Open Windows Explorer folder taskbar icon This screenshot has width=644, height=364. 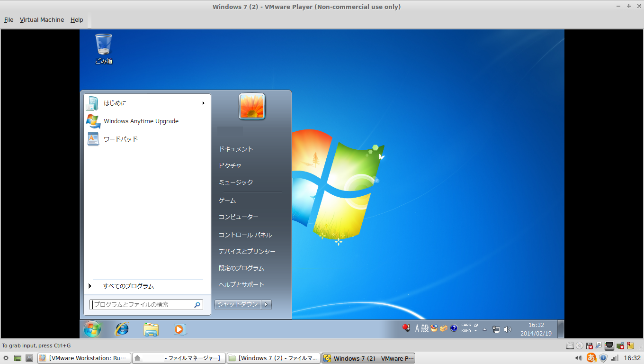click(x=151, y=329)
